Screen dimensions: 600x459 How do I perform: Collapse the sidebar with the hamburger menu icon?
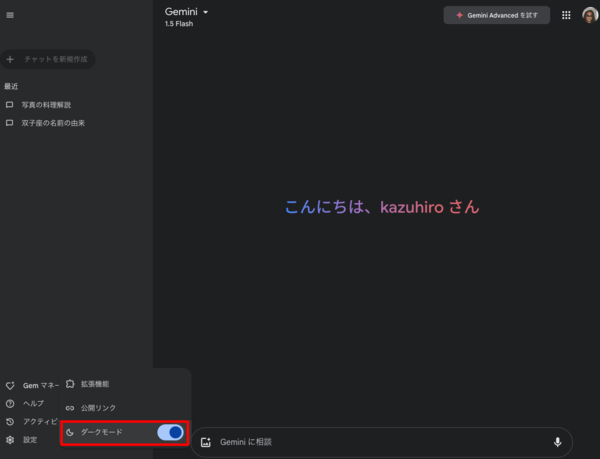pyautogui.click(x=10, y=15)
